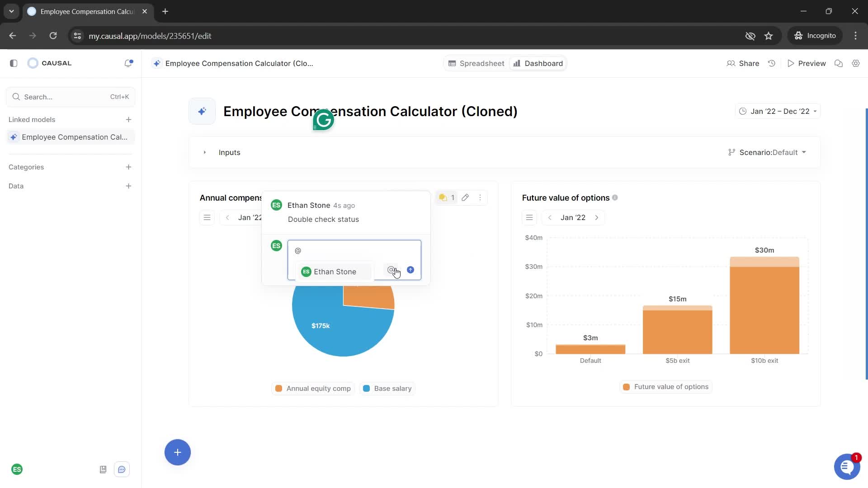Add new linked model with plus button

pos(128,119)
